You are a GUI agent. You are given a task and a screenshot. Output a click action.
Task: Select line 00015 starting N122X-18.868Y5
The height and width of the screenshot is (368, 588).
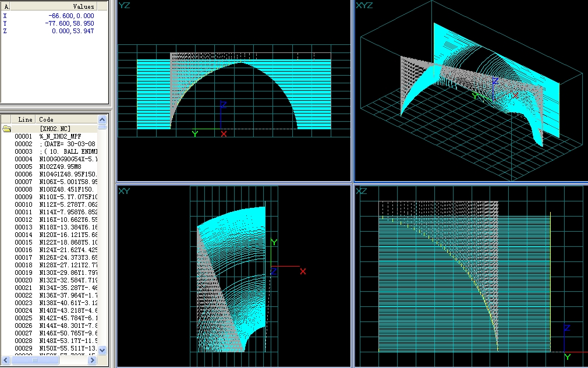pyautogui.click(x=49, y=242)
